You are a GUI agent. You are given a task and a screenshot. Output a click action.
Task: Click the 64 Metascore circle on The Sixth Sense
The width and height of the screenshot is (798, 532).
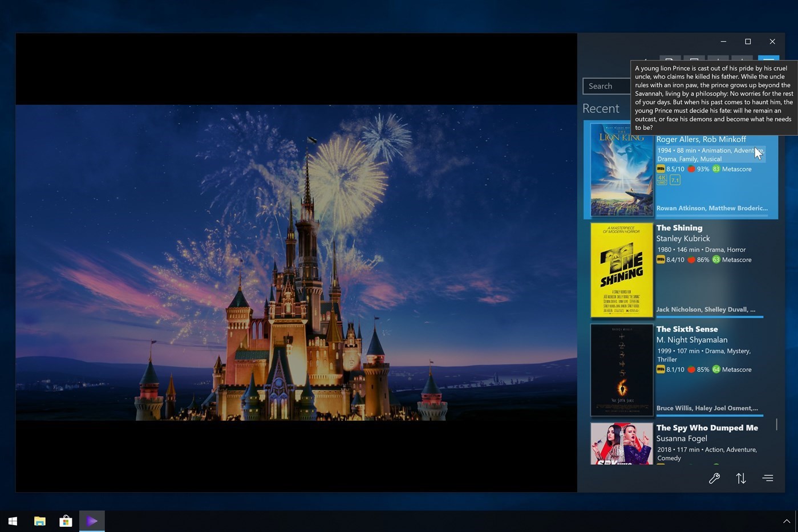point(716,369)
